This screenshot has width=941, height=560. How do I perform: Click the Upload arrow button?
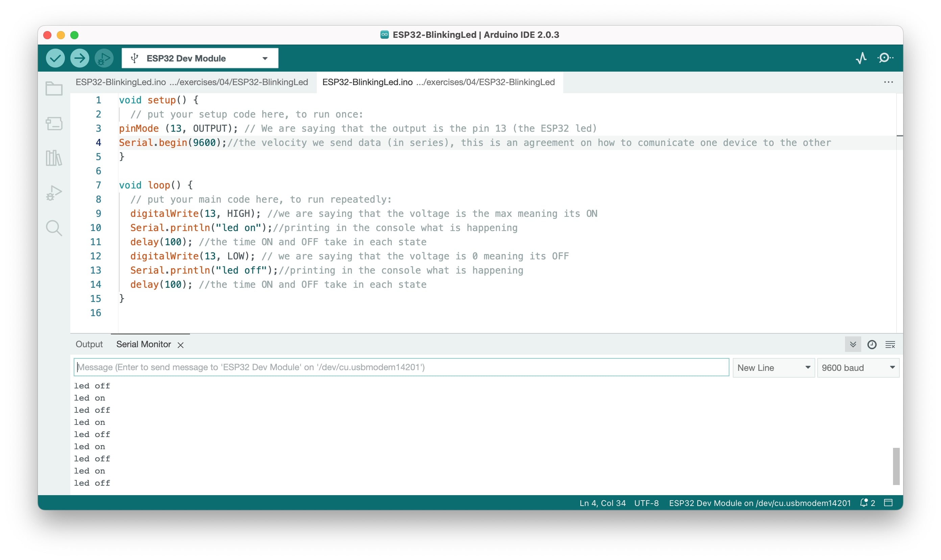[x=80, y=58]
